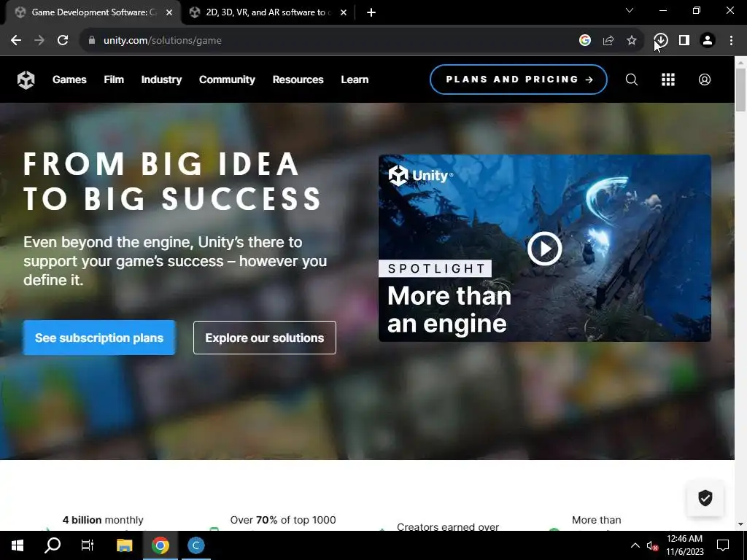747x560 pixels.
Task: Play the Spotlight video
Action: coord(544,248)
